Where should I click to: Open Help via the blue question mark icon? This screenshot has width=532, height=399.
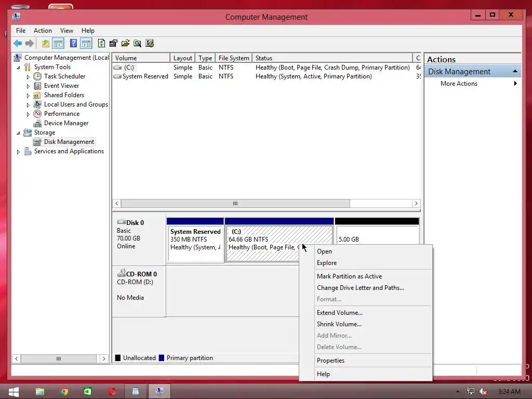(73, 43)
